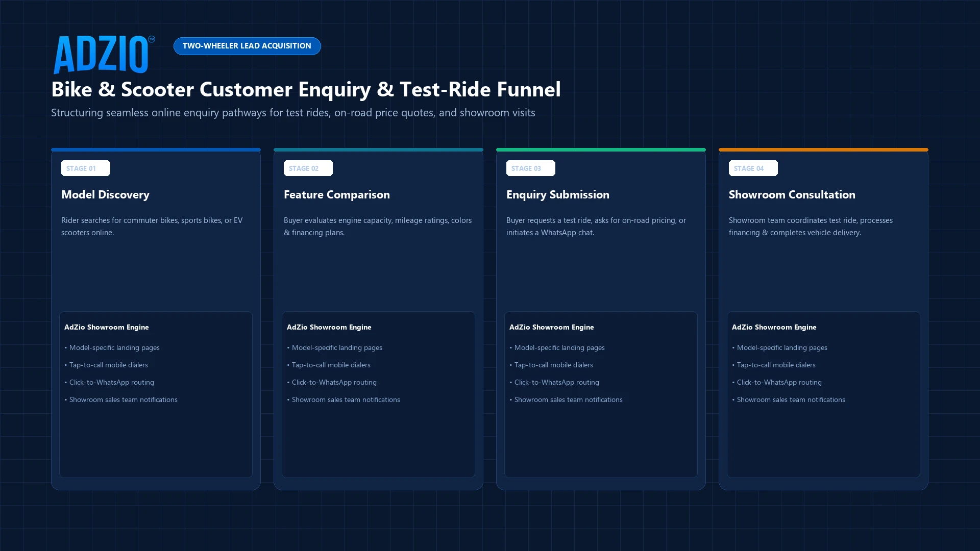Click the Two-Wheeler Lead Acquisition badge

point(247,46)
